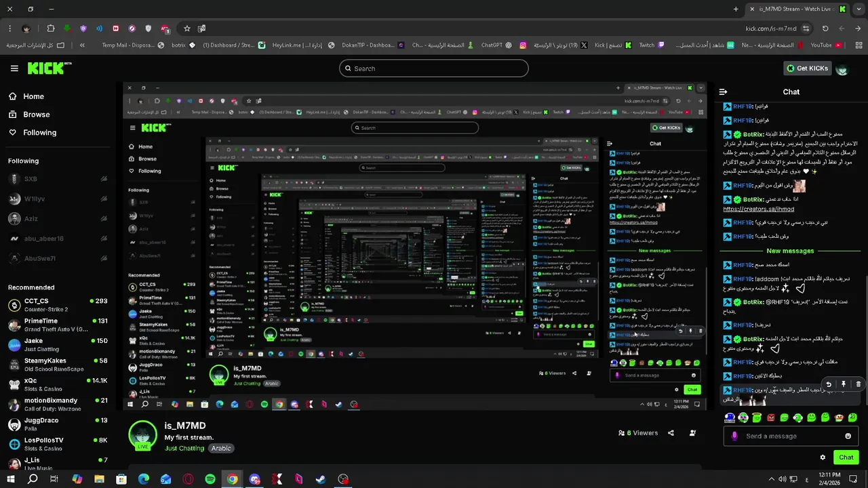Open followed channel AbuSwe7l
Image resolution: width=868 pixels, height=488 pixels.
[58, 258]
